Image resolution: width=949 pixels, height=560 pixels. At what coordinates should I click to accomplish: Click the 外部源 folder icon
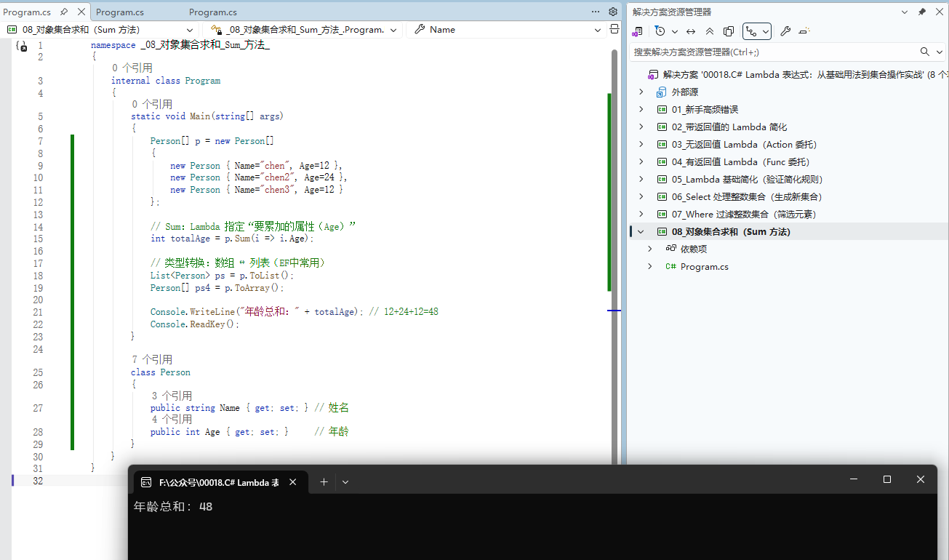pos(662,92)
